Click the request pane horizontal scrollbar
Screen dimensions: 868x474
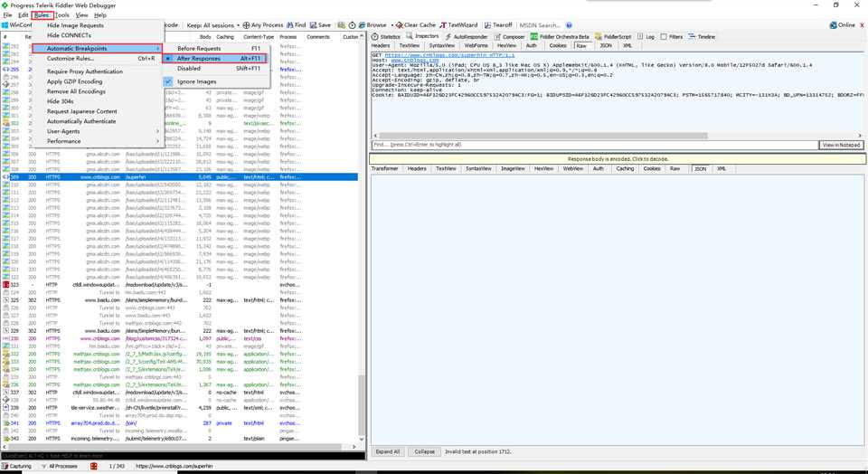pyautogui.click(x=618, y=135)
